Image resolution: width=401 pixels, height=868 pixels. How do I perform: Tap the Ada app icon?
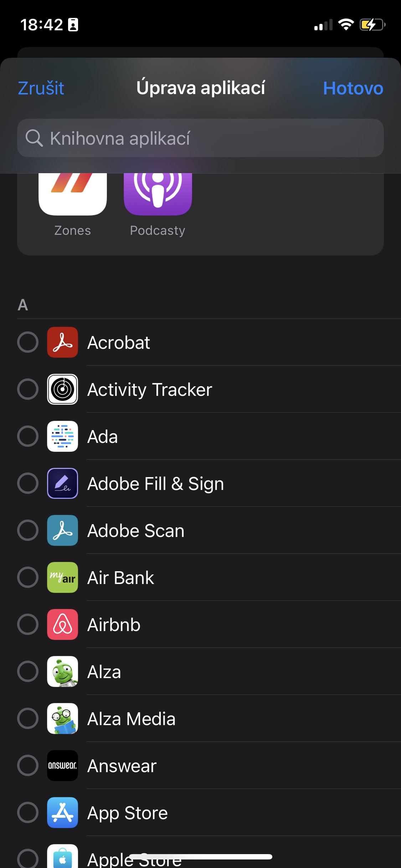(x=62, y=436)
